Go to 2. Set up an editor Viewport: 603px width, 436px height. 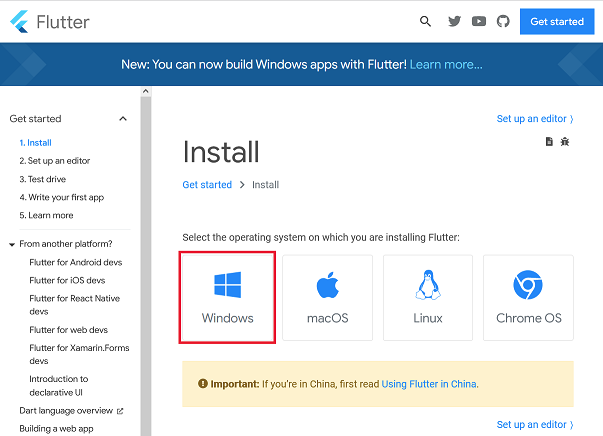tap(55, 161)
